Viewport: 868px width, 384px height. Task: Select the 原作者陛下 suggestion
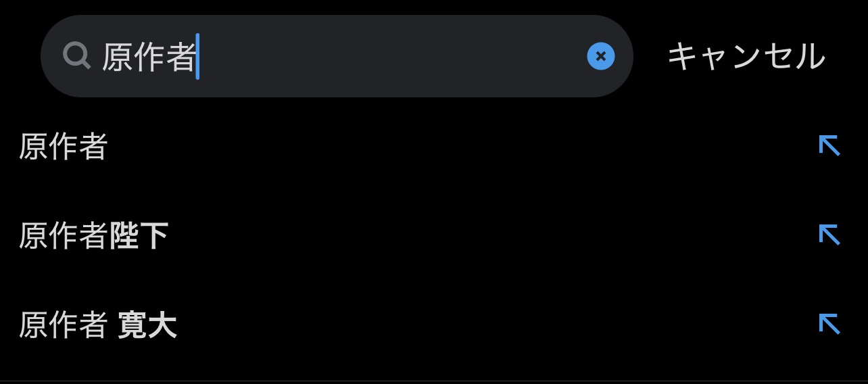coord(93,236)
